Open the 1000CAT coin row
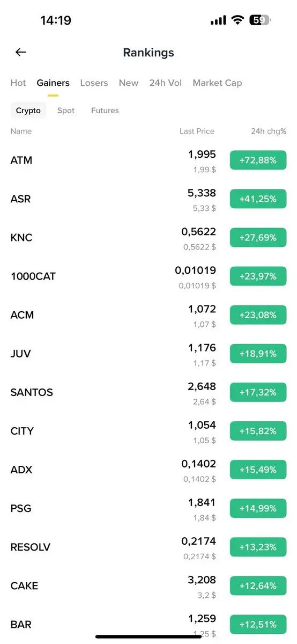 [148, 276]
